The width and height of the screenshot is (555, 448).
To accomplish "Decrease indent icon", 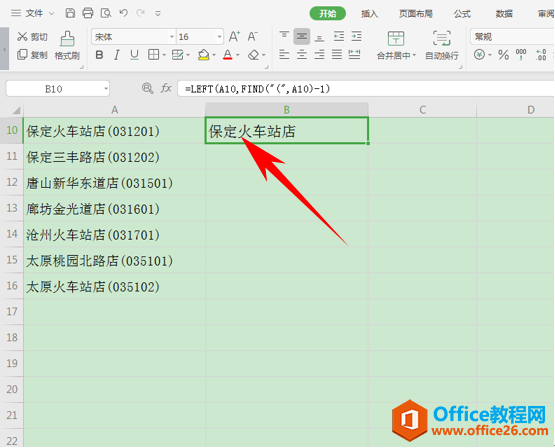I will (338, 36).
